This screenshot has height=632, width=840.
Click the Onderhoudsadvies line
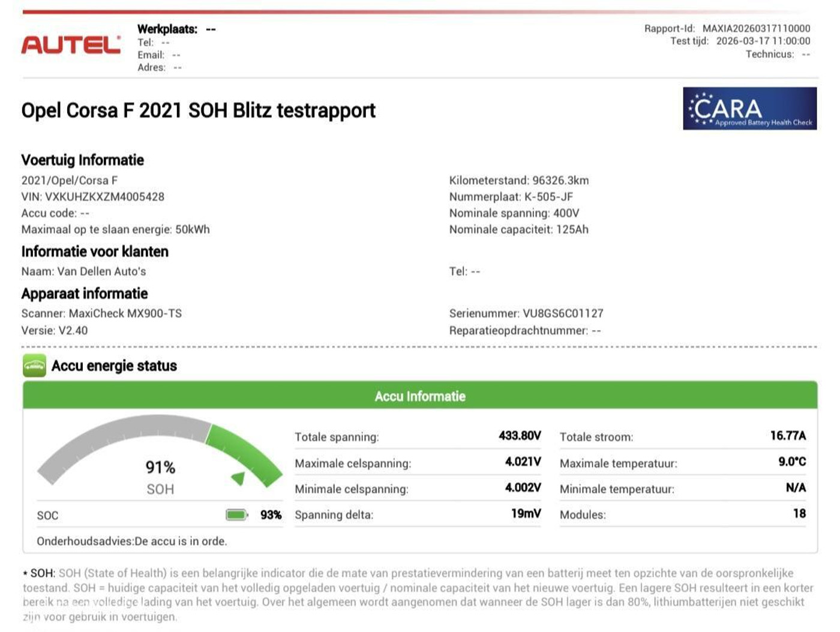(x=132, y=541)
